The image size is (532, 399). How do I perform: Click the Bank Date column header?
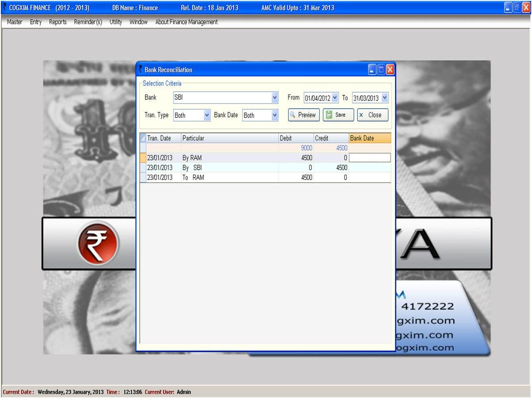370,138
